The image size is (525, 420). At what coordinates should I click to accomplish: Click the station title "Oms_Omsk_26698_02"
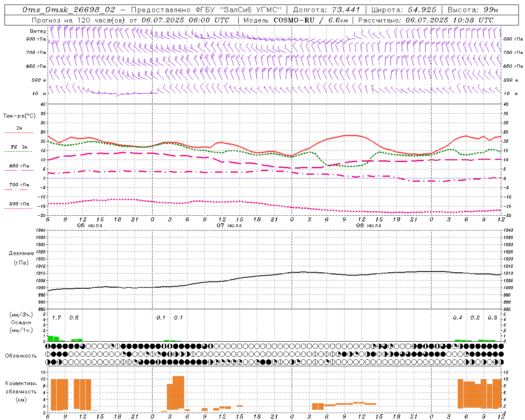pos(69,9)
